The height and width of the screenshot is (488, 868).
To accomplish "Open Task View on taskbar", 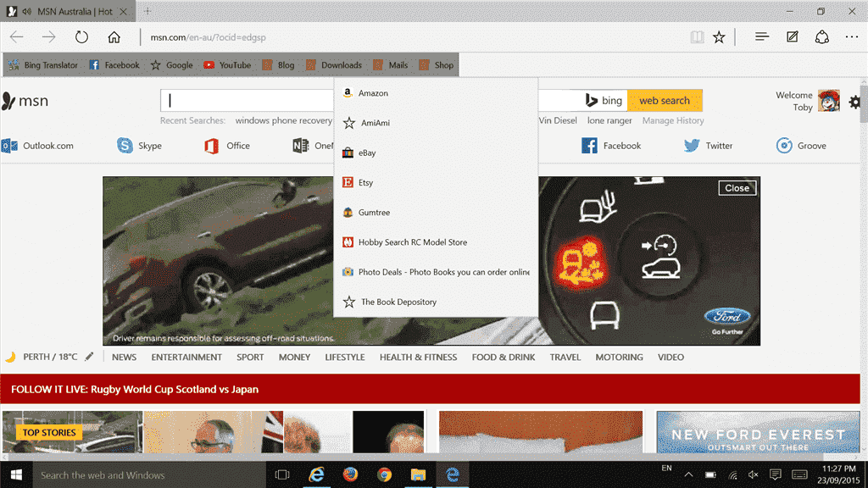I will (x=282, y=474).
